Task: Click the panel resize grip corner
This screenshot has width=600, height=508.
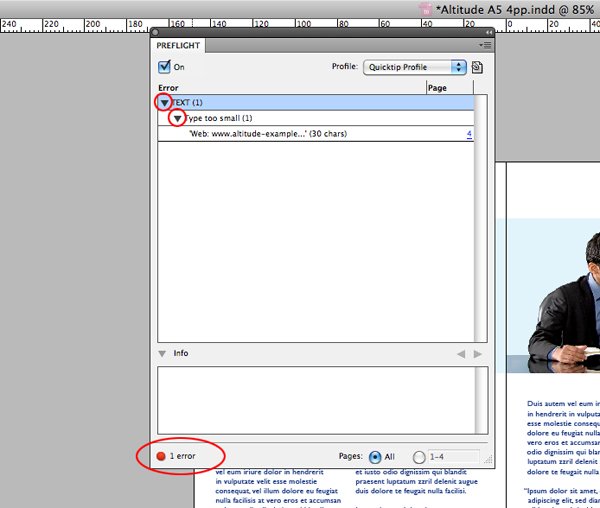Action: pos(488,460)
